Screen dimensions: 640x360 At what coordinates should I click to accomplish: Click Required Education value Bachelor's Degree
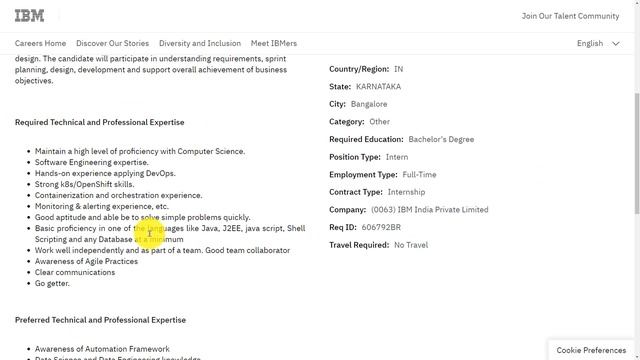point(441,139)
